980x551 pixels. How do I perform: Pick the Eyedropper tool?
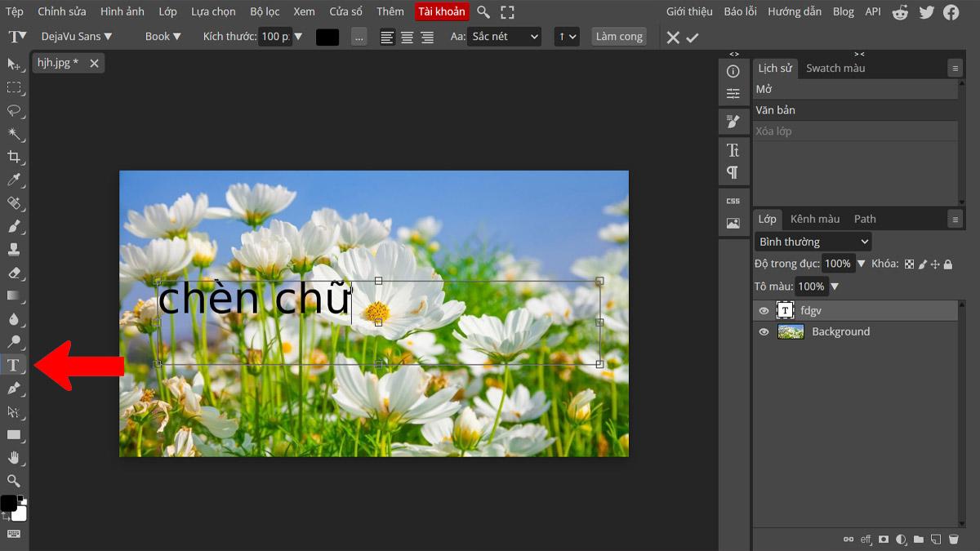coord(14,180)
